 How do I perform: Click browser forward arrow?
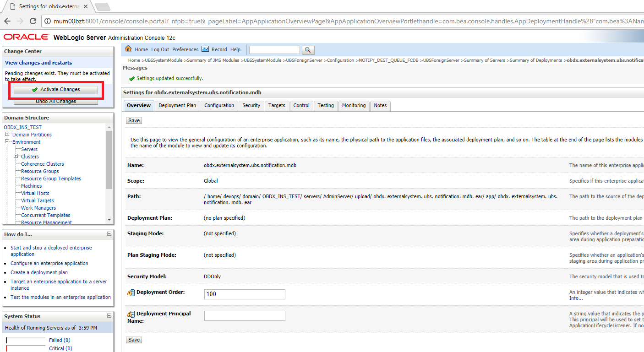pyautogui.click(x=20, y=21)
